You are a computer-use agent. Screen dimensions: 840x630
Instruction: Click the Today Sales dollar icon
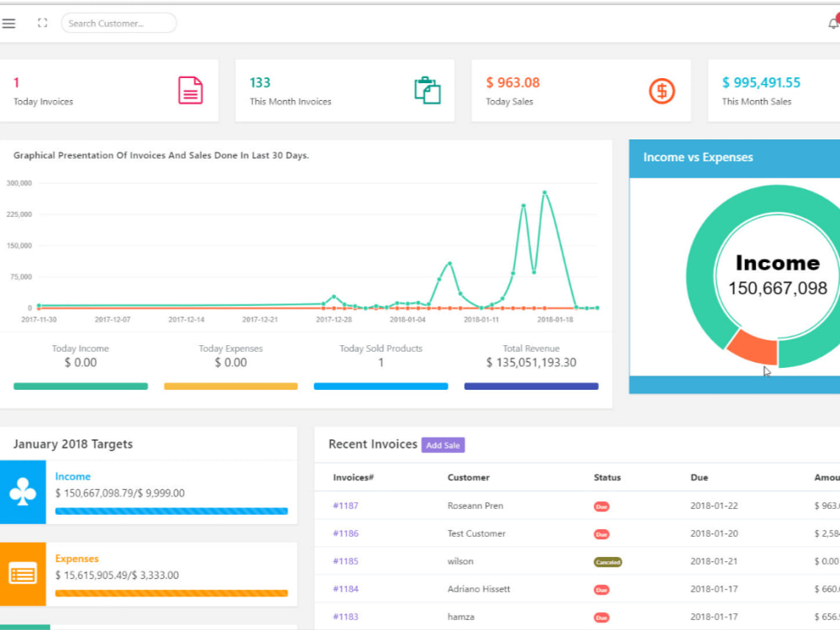(x=662, y=89)
